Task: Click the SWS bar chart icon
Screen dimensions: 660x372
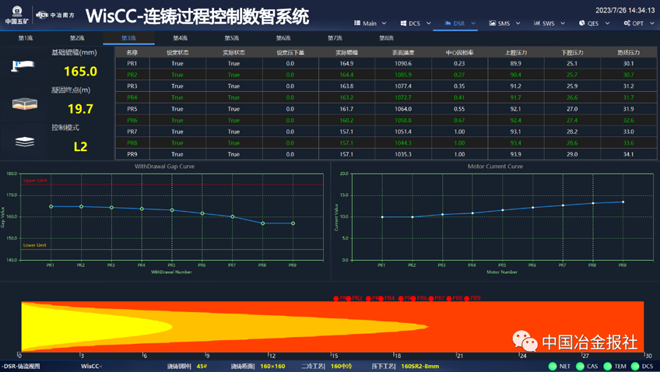Action: [537, 23]
